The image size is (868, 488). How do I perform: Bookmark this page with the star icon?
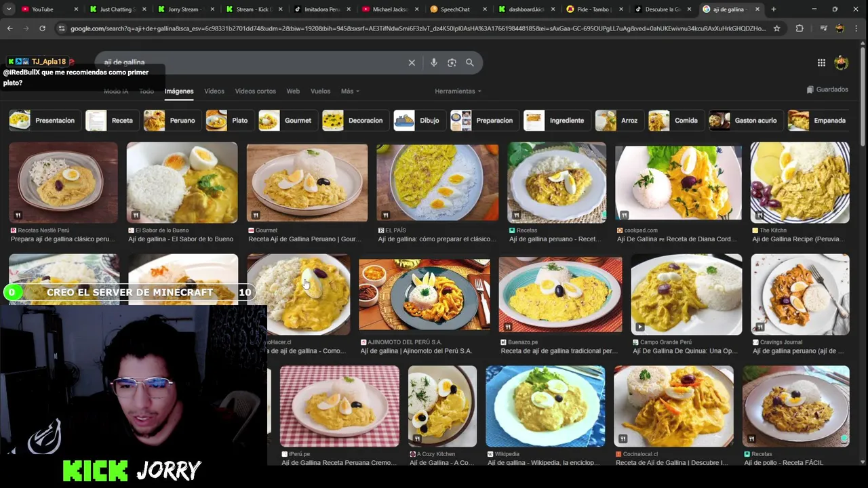[x=777, y=28]
